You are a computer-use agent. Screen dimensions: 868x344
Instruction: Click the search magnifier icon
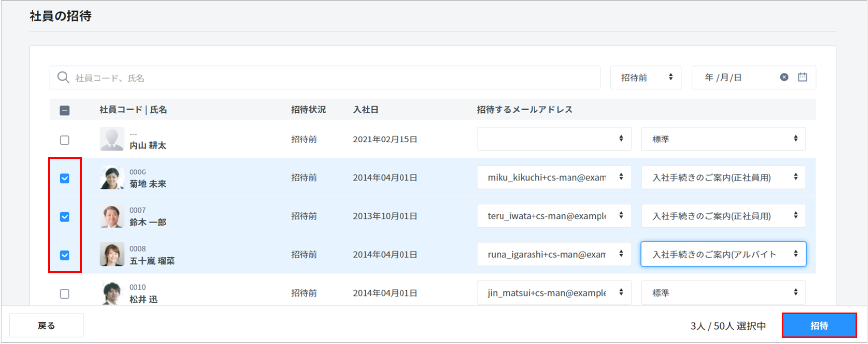(x=63, y=78)
